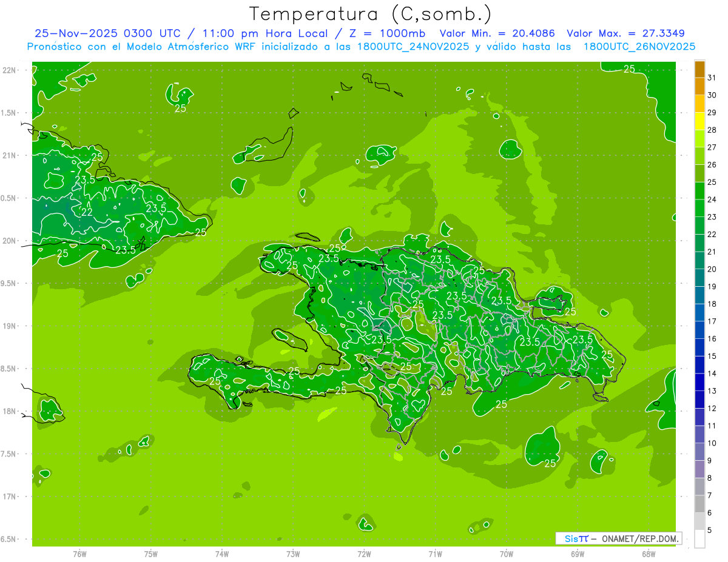Click the longitude label '71W'
728x562 pixels.
click(435, 554)
